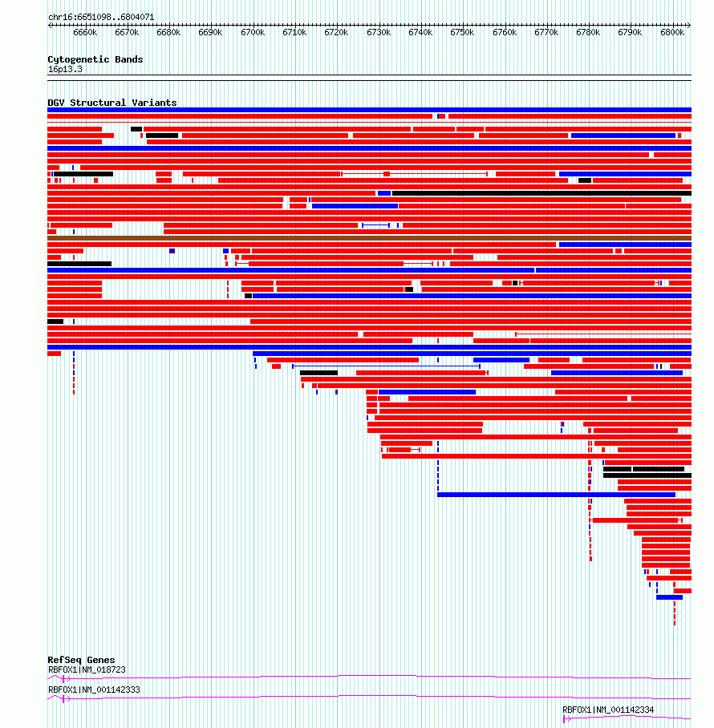Click the Cytogenetic Bands track title
This screenshot has height=728, width=714.
point(95,59)
